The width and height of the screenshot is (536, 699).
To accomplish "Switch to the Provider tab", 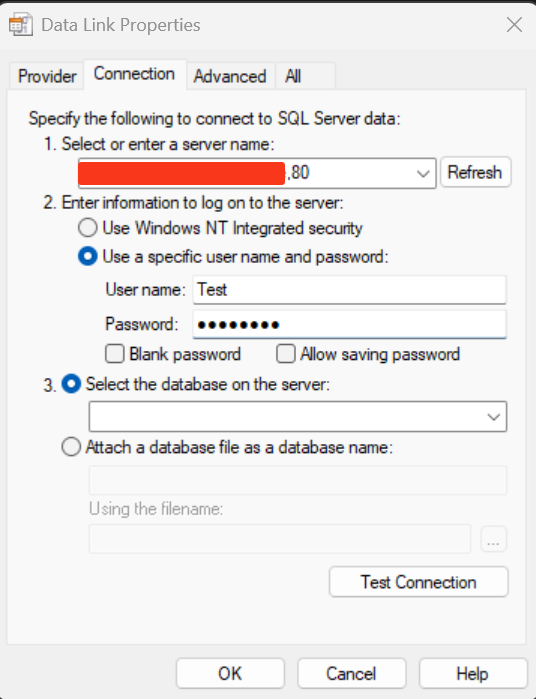I will (x=47, y=76).
